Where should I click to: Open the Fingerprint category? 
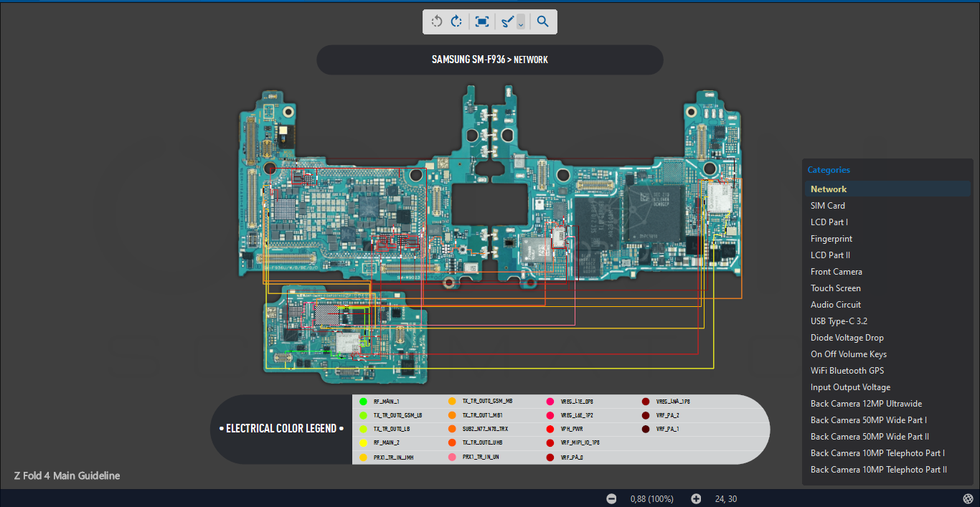[887, 239]
